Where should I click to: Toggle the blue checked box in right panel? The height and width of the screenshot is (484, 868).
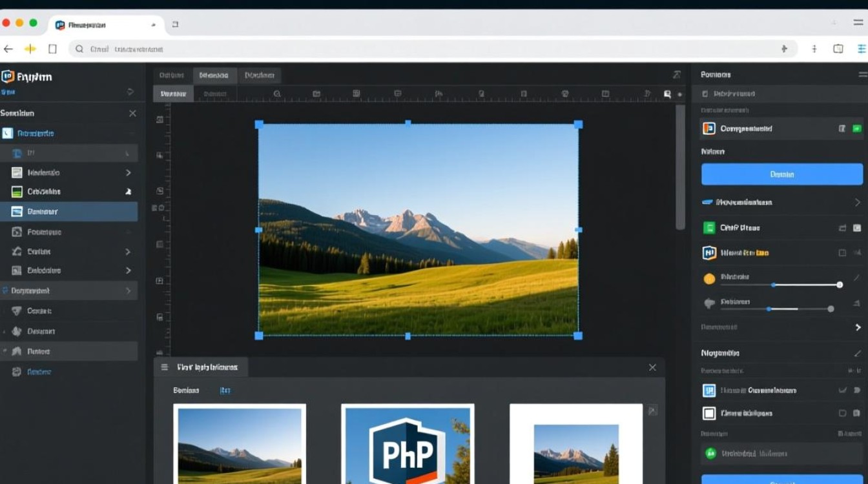tap(708, 390)
